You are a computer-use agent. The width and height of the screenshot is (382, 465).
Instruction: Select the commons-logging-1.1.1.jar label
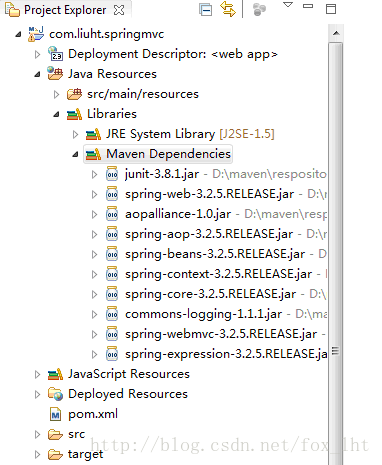coord(203,314)
